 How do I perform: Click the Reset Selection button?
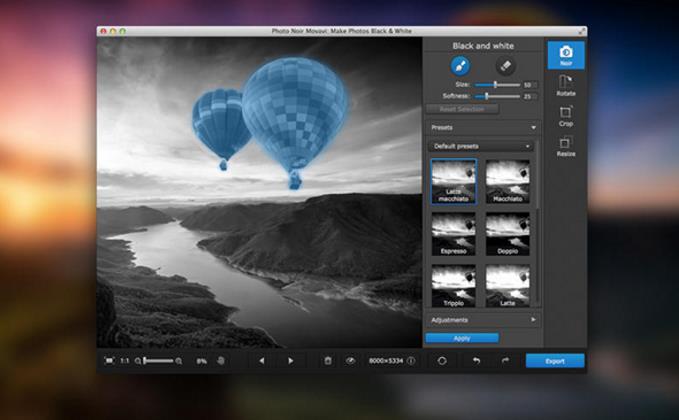click(462, 109)
